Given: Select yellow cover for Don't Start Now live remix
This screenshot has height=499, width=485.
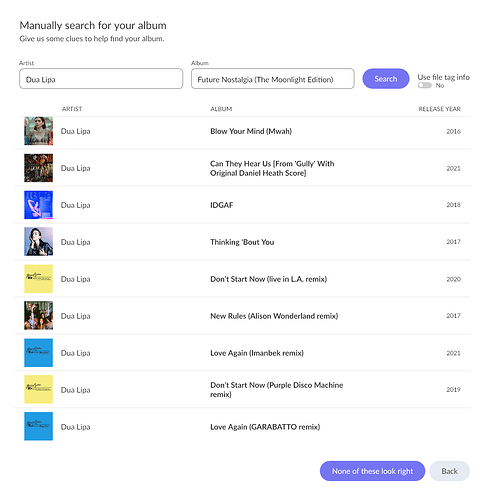Looking at the screenshot, I should pyautogui.click(x=38, y=279).
